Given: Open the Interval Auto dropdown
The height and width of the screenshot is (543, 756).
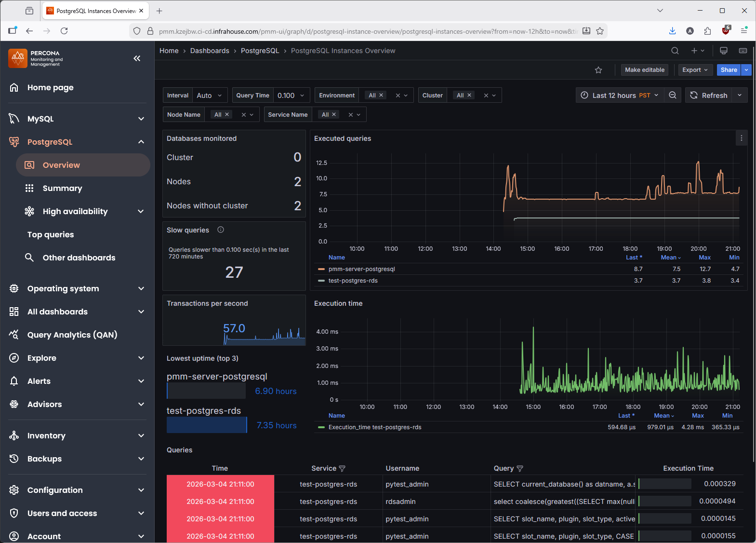Looking at the screenshot, I should coord(210,95).
